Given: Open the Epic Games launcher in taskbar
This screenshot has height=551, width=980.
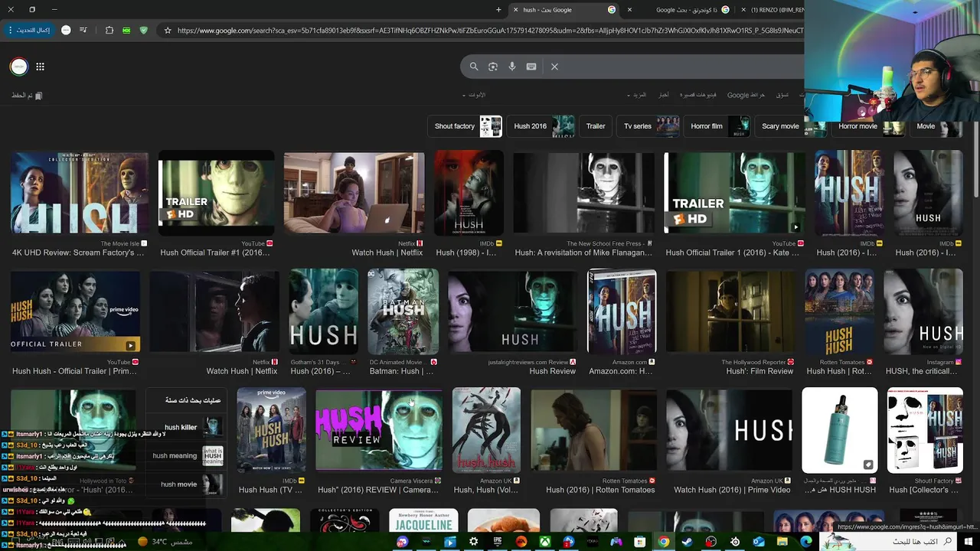Looking at the screenshot, I should click(498, 542).
